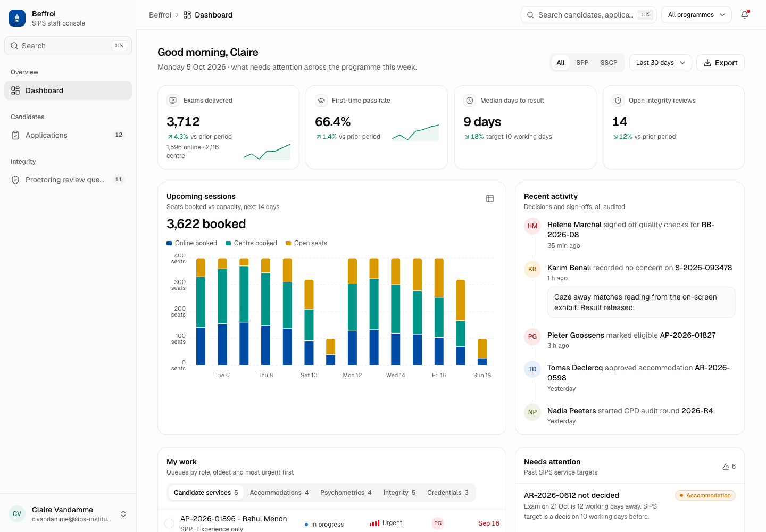Open record S-2026-093478 in recent activity
Image resolution: width=766 pixels, height=532 pixels.
tap(703, 268)
